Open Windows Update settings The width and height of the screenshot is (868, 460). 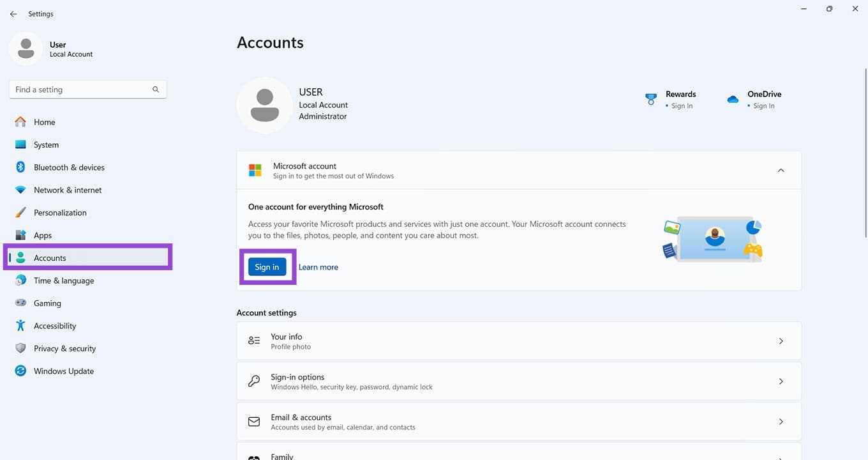click(x=63, y=371)
